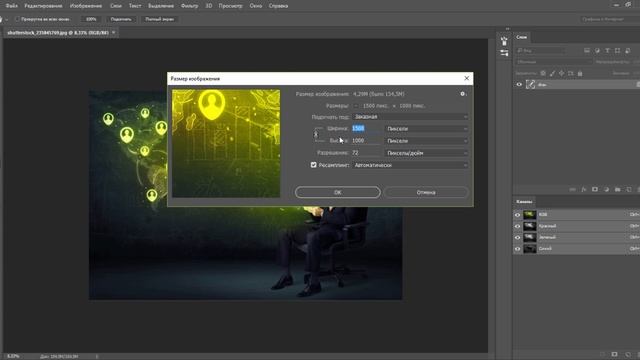Open the height units Пиксели dropdown
The image size is (640, 360).
pos(426,141)
